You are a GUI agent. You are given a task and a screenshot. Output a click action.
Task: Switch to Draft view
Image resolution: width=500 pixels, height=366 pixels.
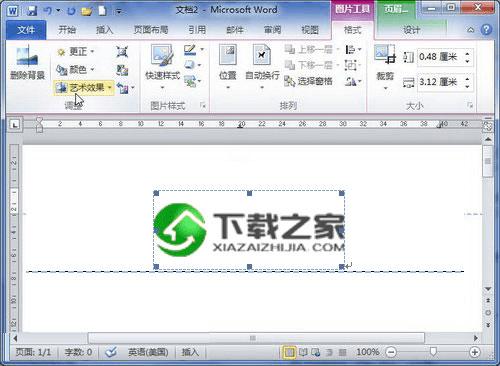pyautogui.click(x=342, y=352)
